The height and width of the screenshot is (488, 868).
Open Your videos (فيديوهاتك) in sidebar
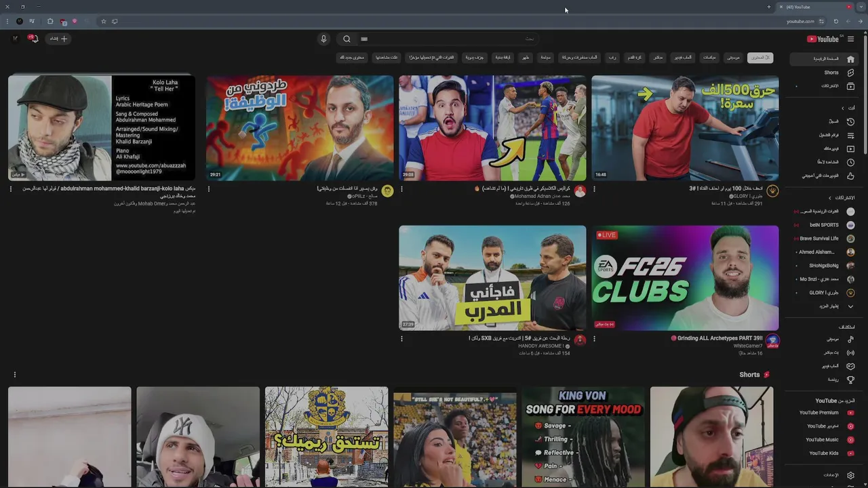(825, 148)
